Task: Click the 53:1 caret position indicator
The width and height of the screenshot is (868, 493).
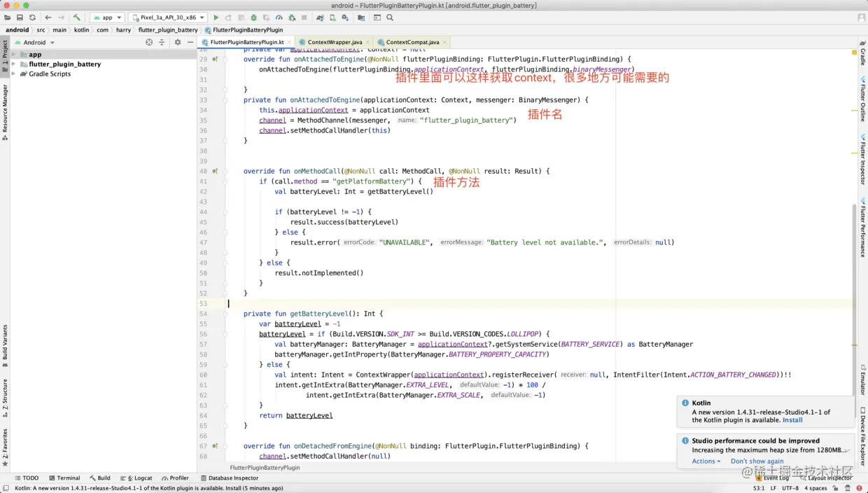Action: 759,488
